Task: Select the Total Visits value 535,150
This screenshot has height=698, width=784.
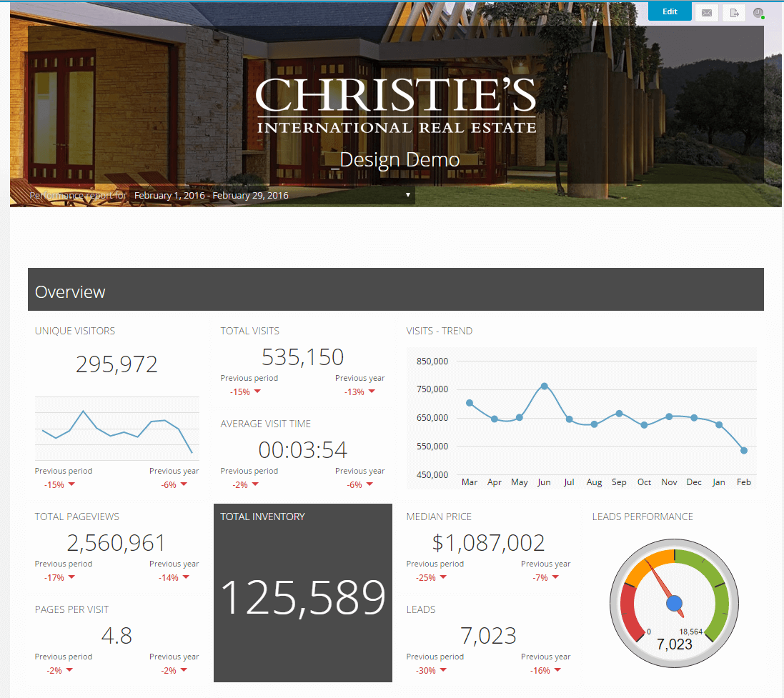Action: [302, 357]
